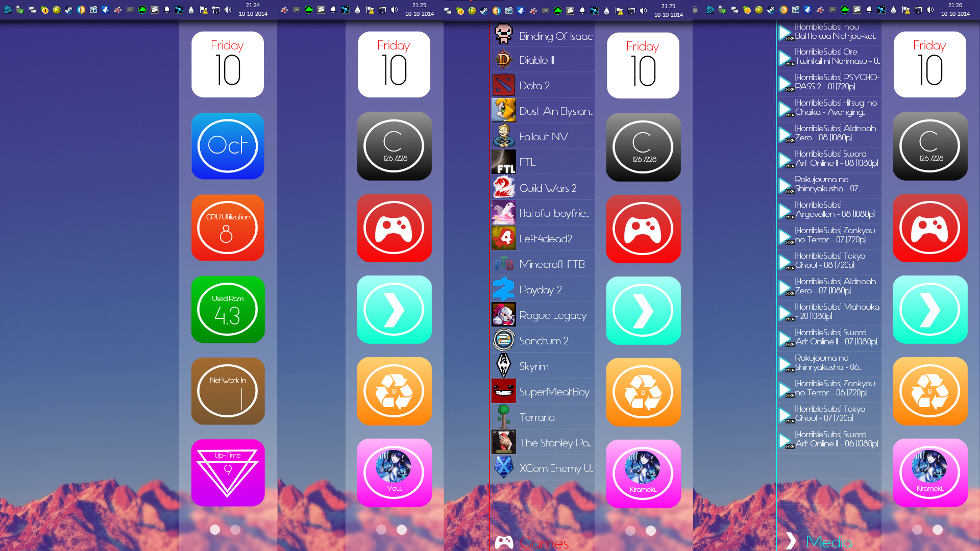Launch Left4dead2 via its hand icon
Screen dimensions: 980x551
(503, 239)
